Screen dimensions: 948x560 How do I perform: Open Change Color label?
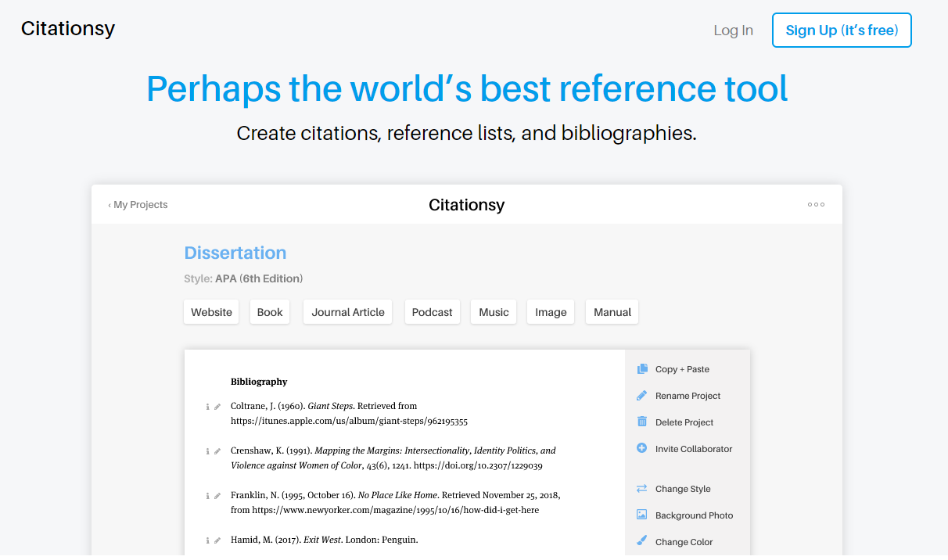point(684,542)
